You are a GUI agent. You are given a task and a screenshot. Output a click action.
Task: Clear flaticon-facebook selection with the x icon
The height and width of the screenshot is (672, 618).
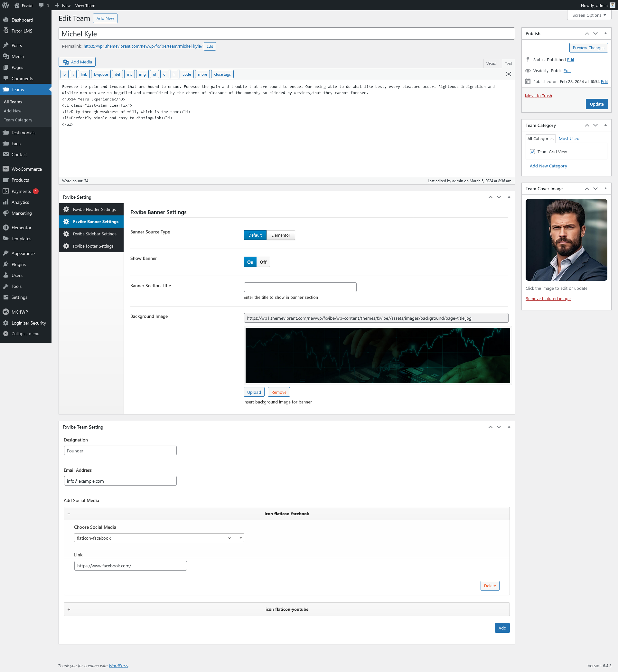coord(229,538)
